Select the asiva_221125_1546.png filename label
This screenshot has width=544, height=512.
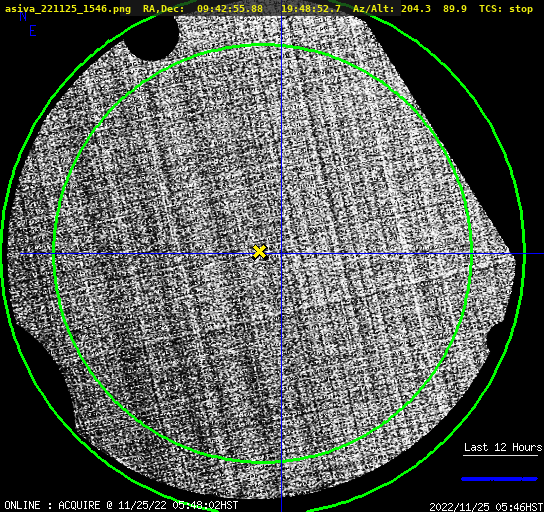pyautogui.click(x=68, y=9)
